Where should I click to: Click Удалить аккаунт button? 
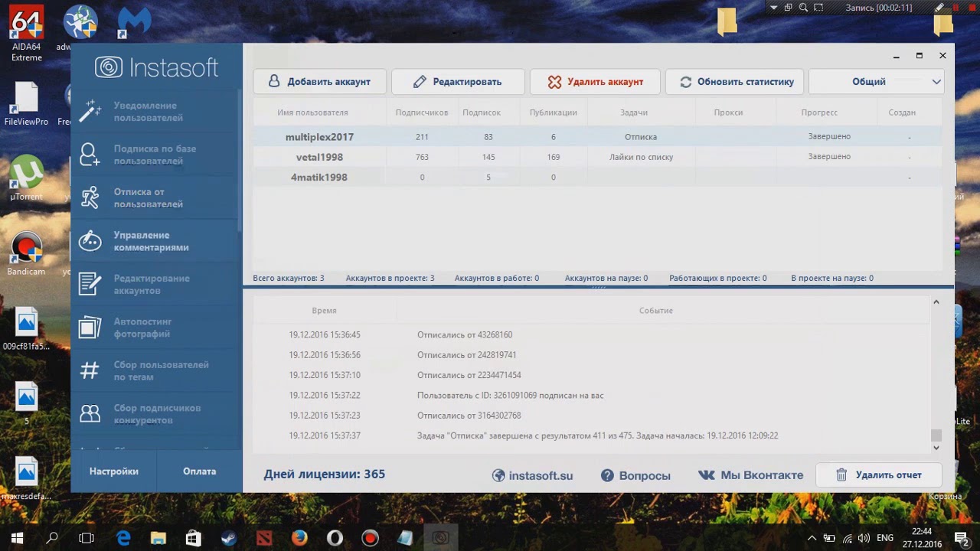coord(596,82)
